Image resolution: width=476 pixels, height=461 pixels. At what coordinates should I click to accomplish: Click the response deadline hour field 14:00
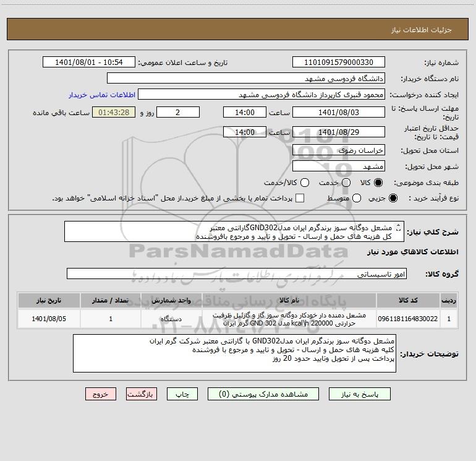pyautogui.click(x=245, y=113)
